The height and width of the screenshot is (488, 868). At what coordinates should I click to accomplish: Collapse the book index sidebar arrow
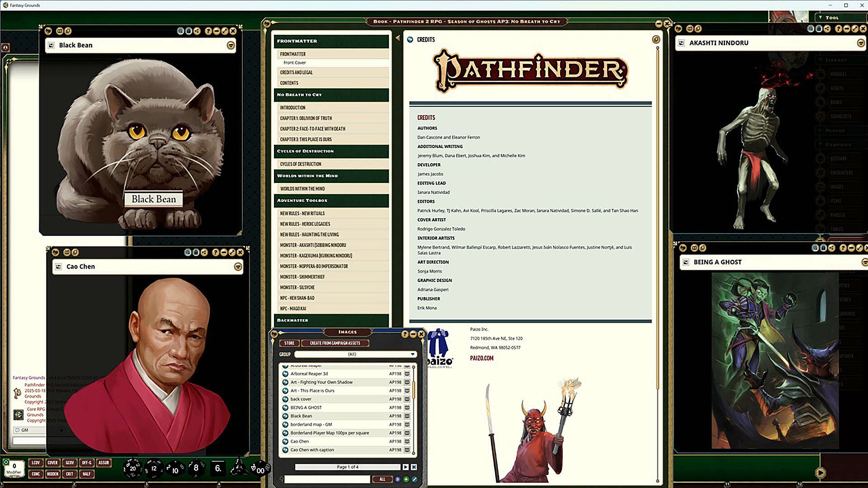[x=398, y=38]
